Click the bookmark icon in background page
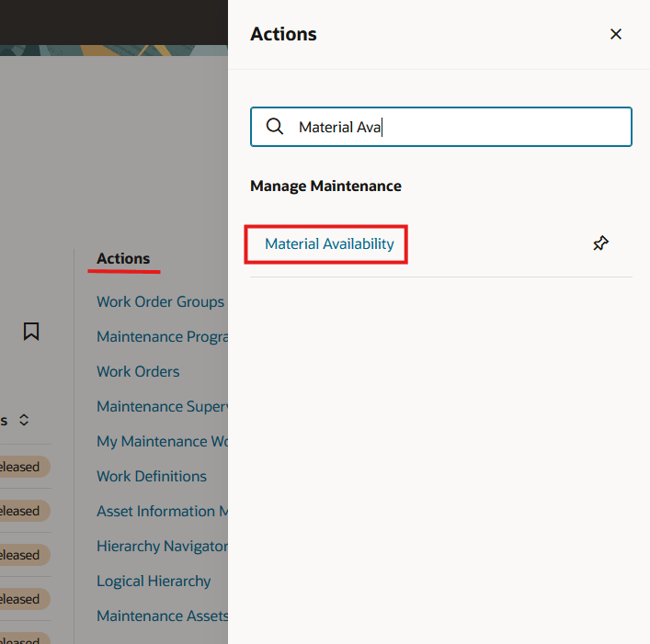The width and height of the screenshot is (650, 644). click(x=31, y=332)
